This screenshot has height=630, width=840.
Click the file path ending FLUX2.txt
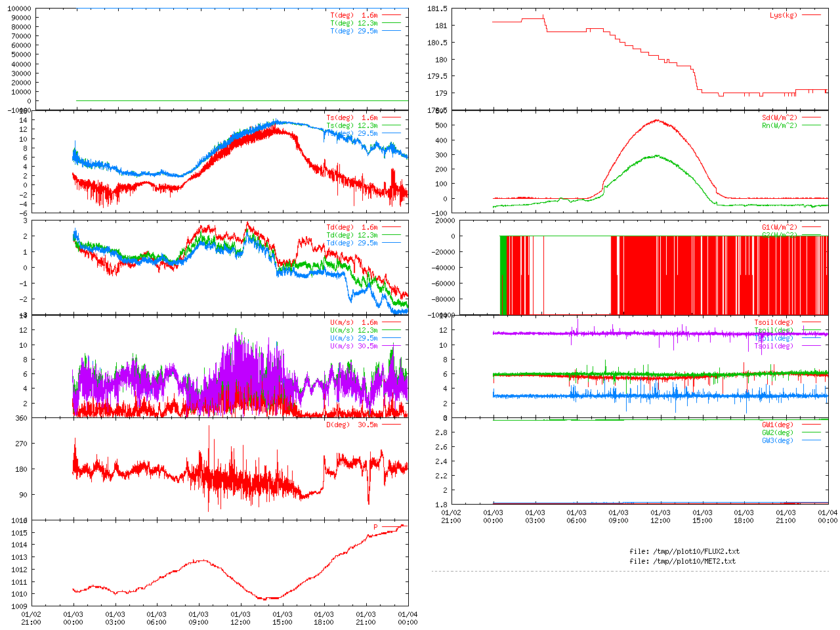pos(684,552)
